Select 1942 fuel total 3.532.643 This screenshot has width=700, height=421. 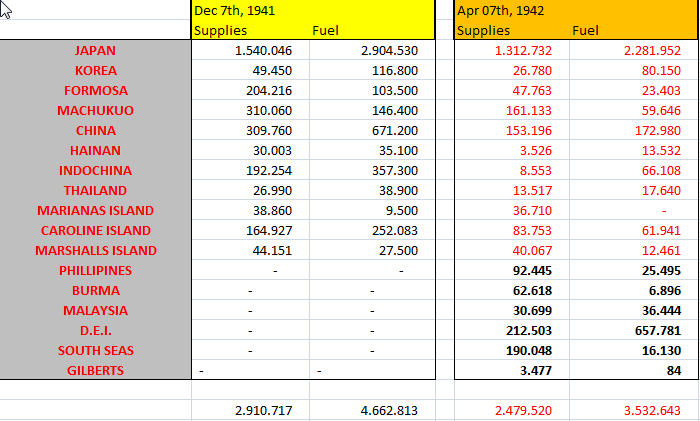pyautogui.click(x=633, y=410)
